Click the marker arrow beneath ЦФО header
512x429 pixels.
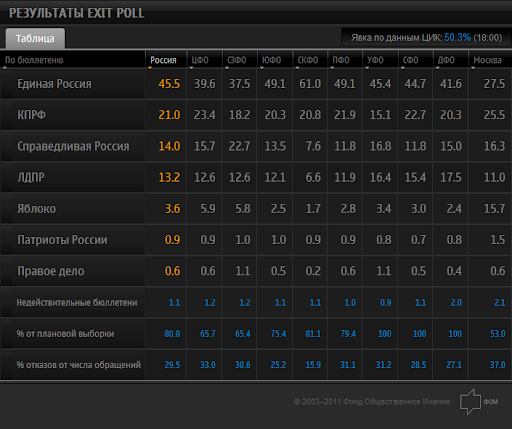191,68
